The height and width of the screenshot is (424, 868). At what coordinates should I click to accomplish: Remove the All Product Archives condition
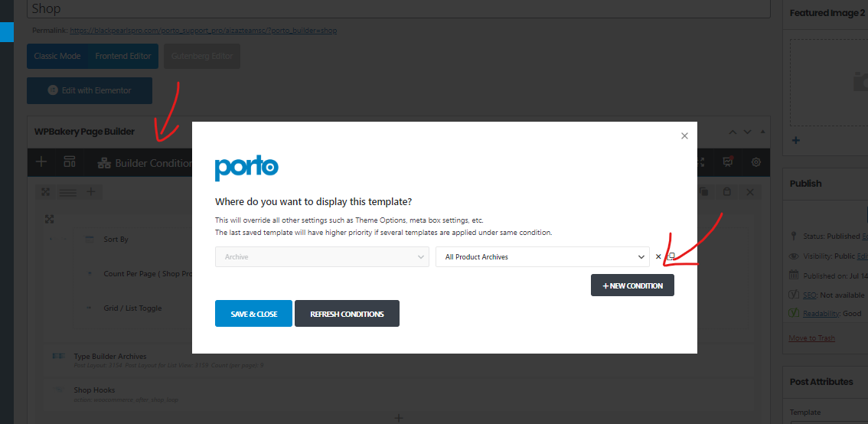point(658,257)
